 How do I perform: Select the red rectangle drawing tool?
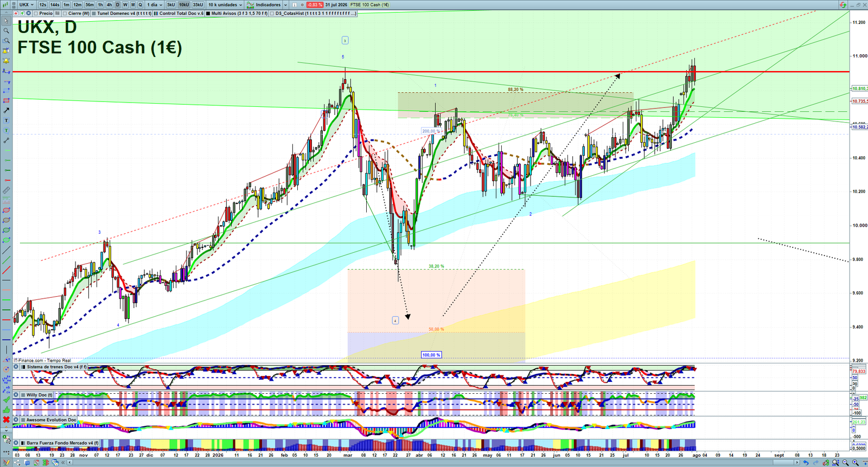coord(7,101)
